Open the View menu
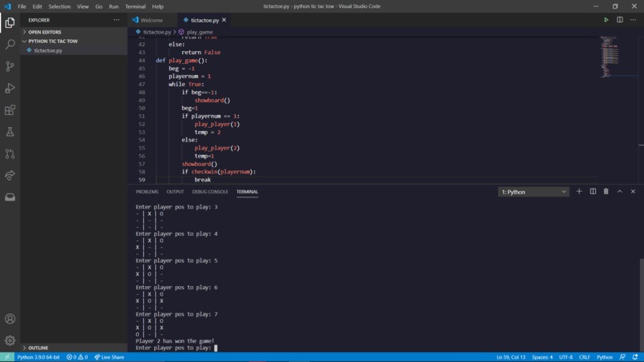 coord(82,6)
